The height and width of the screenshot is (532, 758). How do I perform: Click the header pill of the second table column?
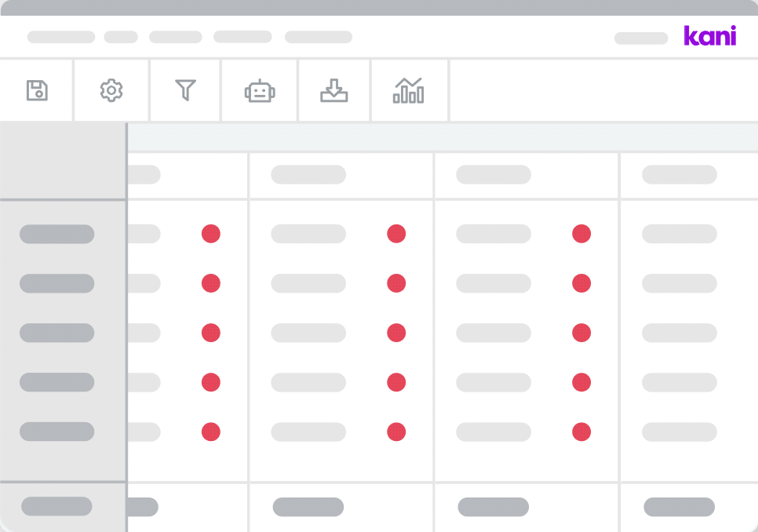pos(308,175)
